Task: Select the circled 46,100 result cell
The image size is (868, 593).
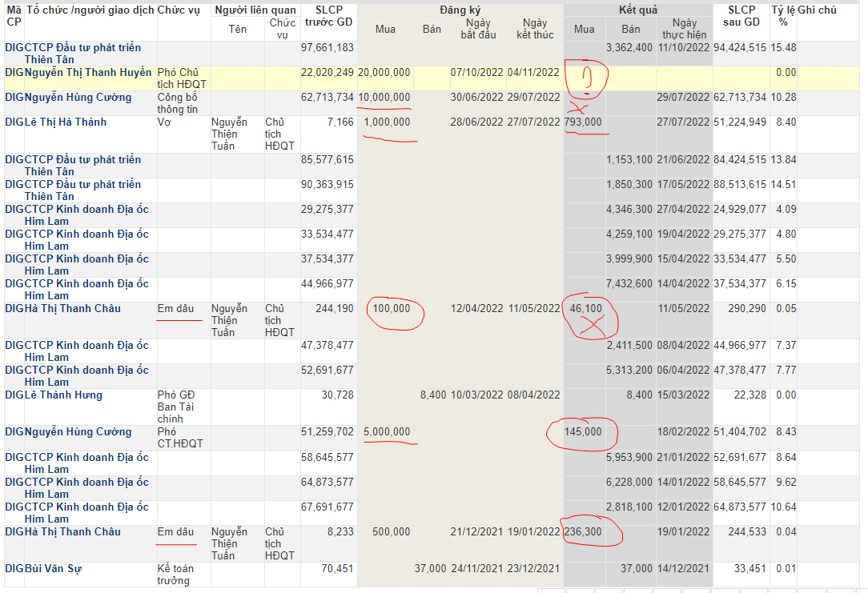Action: coord(585,309)
